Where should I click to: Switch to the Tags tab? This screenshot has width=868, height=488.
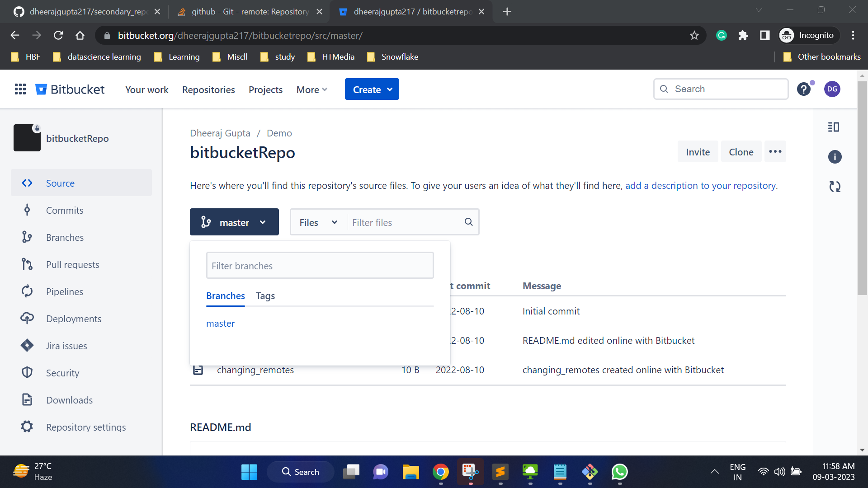(265, 296)
